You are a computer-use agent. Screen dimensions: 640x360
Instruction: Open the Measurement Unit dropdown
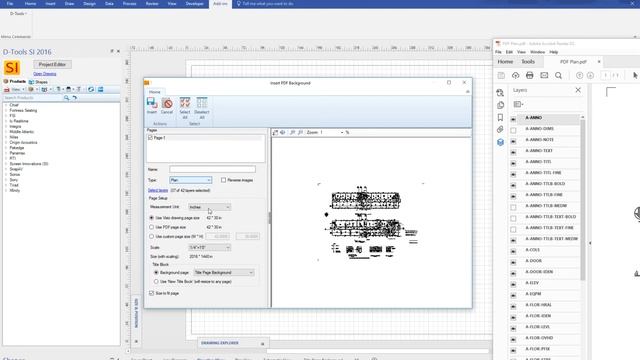pos(209,207)
